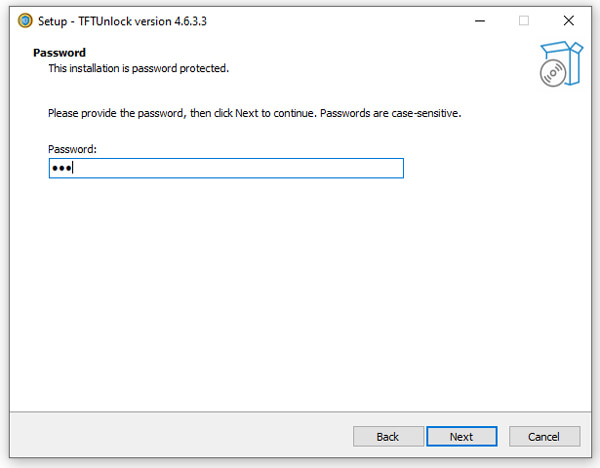Close the TFTUnlock Setup window
Screen dimensions: 600x468
click(569, 20)
